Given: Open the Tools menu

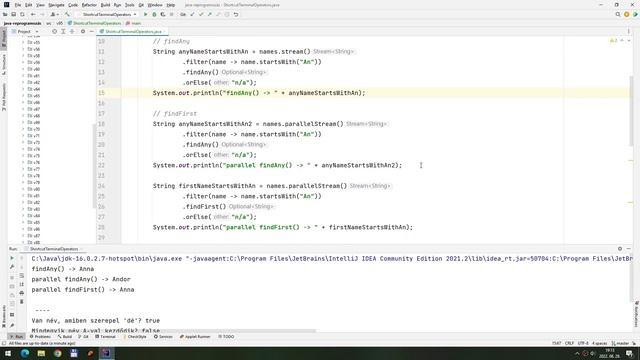Looking at the screenshot, I should coord(129,5).
